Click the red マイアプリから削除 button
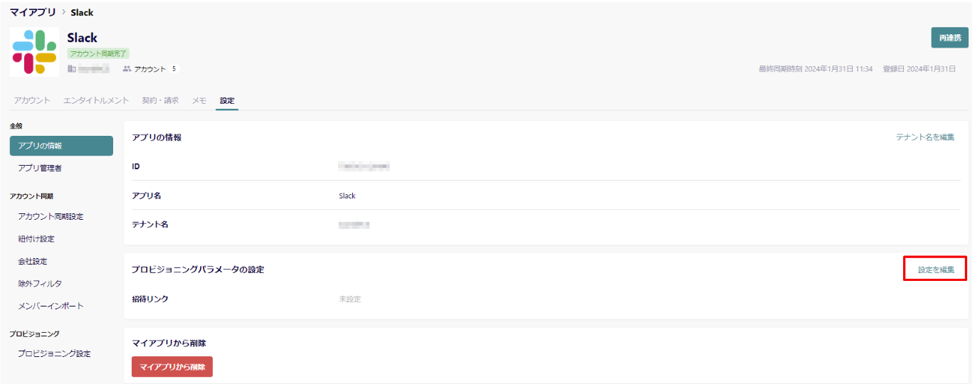The width and height of the screenshot is (980, 384). 172,367
